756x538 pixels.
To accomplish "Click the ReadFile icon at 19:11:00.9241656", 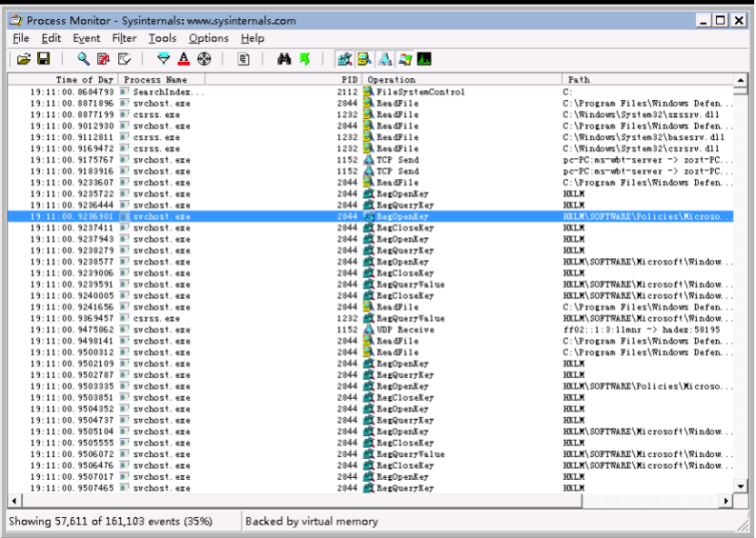I will (369, 307).
